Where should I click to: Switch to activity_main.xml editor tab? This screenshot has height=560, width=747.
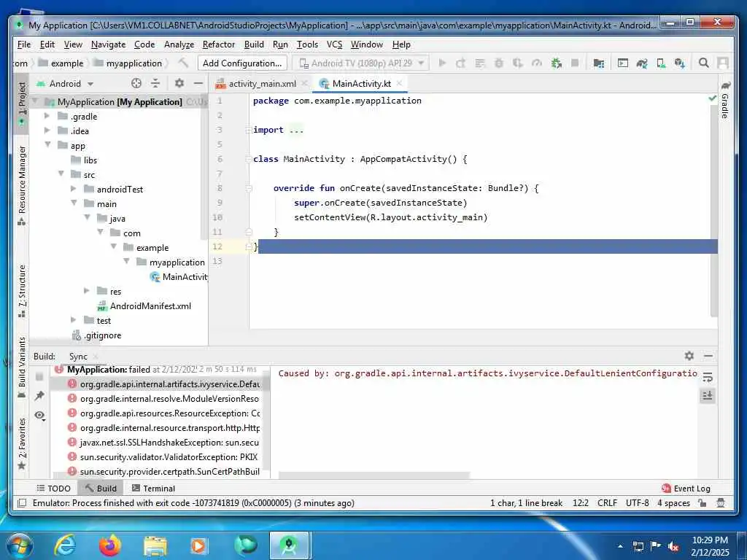pyautogui.click(x=262, y=83)
